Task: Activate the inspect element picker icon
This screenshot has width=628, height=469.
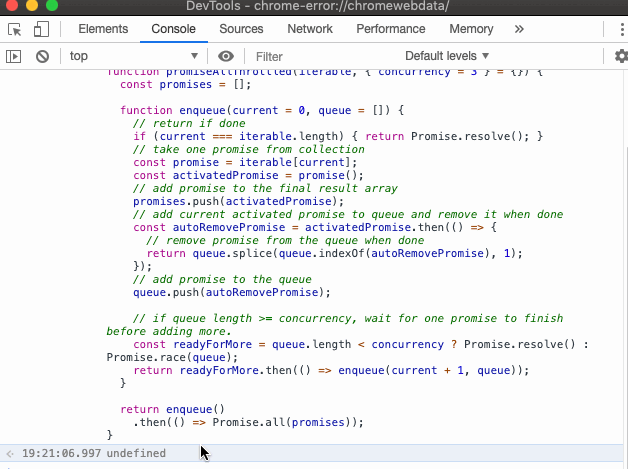Action: 14,29
